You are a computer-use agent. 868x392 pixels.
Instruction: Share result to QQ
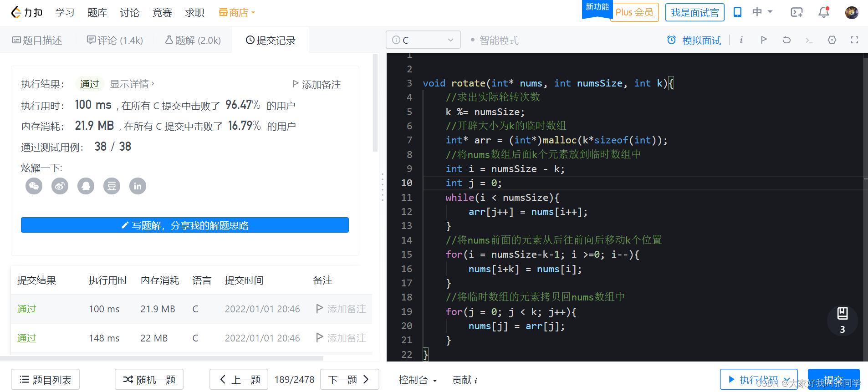tap(86, 186)
